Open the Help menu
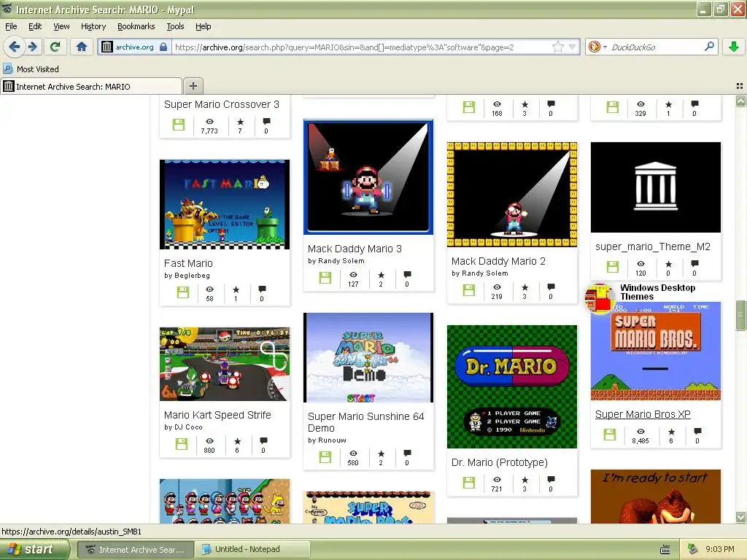The image size is (747, 560). click(204, 26)
